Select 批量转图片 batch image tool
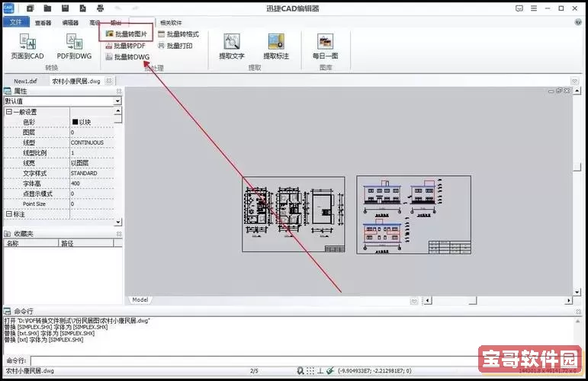The image size is (588, 381). coord(127,34)
